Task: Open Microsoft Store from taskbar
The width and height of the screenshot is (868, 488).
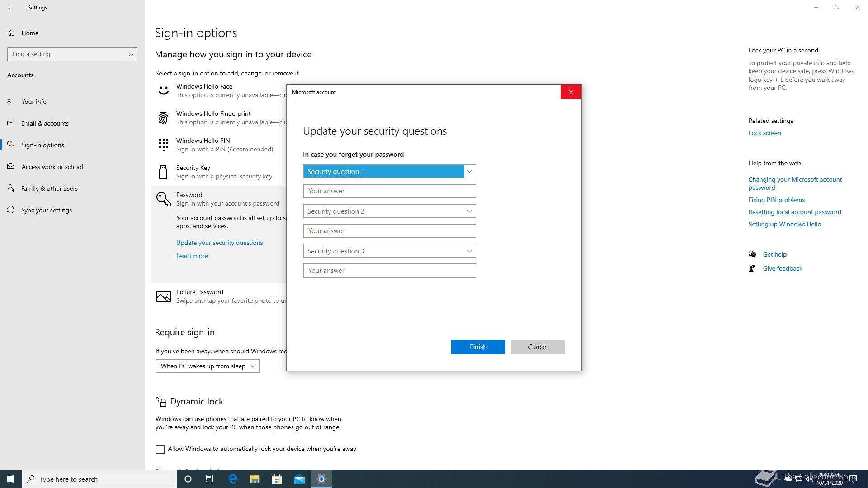Action: coord(277,479)
